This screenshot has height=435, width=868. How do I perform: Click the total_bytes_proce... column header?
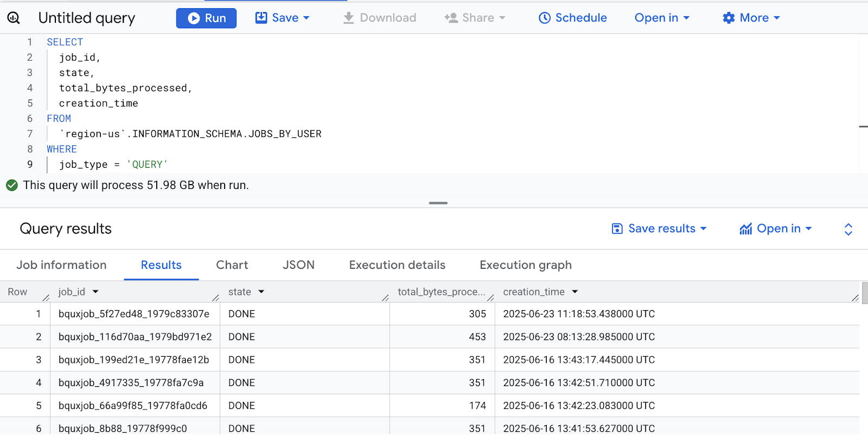tap(441, 292)
